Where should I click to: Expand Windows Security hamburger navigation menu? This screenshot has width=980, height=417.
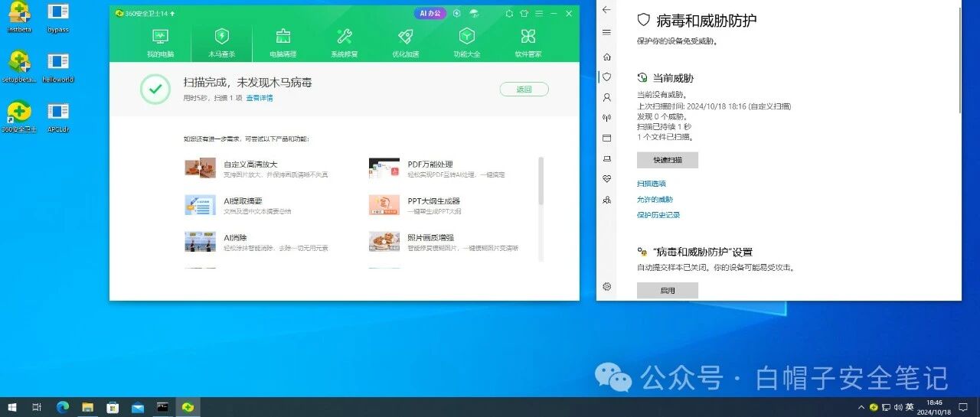[x=607, y=32]
